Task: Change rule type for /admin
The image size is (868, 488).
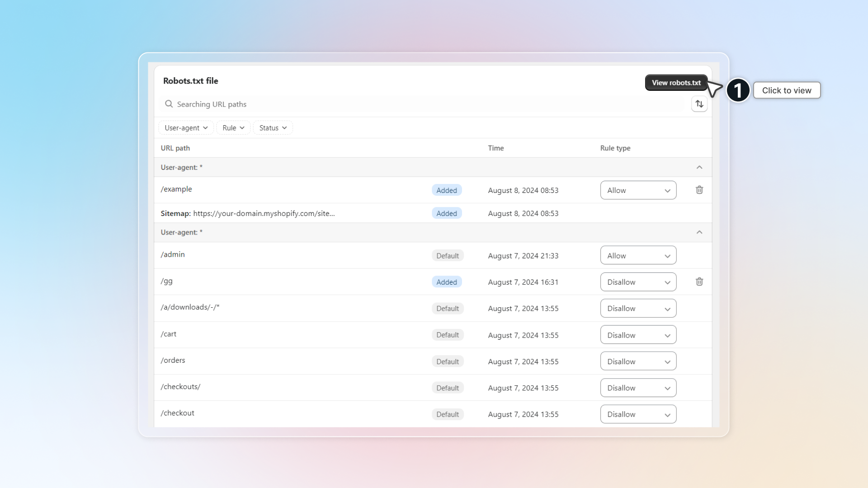Action: [x=638, y=255]
